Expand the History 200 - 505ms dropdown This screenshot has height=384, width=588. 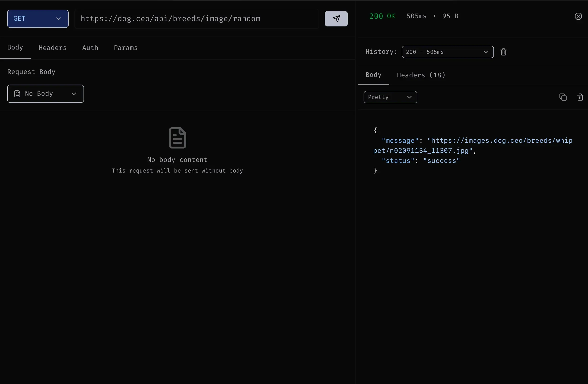pyautogui.click(x=447, y=52)
